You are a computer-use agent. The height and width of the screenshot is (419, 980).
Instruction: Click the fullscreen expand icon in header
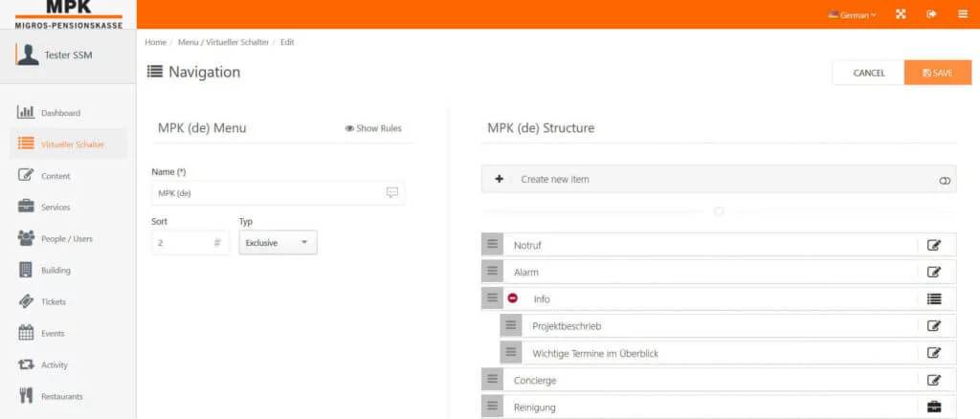pyautogui.click(x=901, y=14)
